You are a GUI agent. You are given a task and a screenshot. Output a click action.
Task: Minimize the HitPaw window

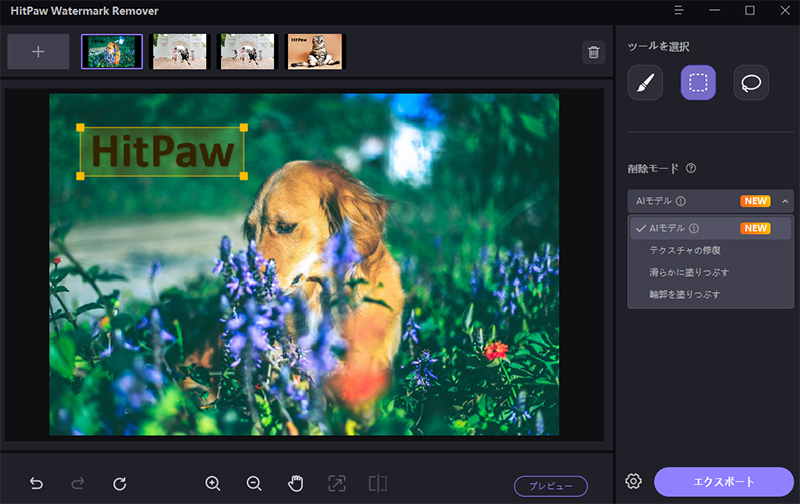tap(714, 10)
